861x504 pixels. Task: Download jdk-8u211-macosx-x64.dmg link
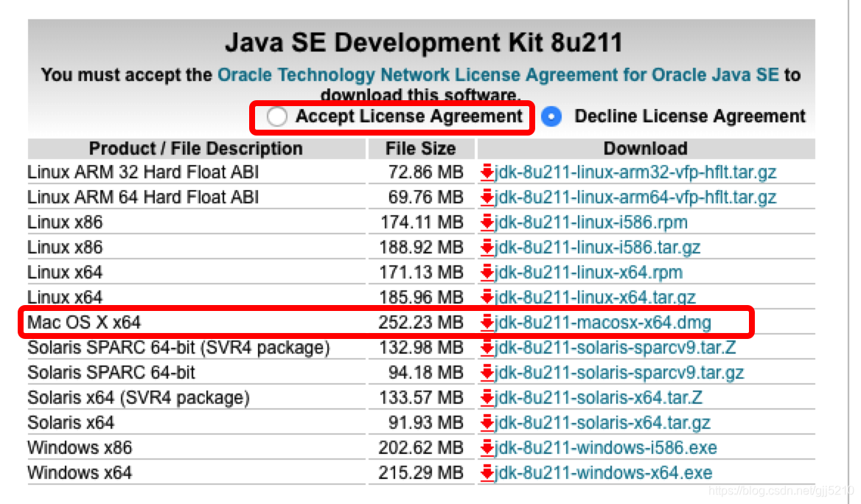pyautogui.click(x=603, y=322)
